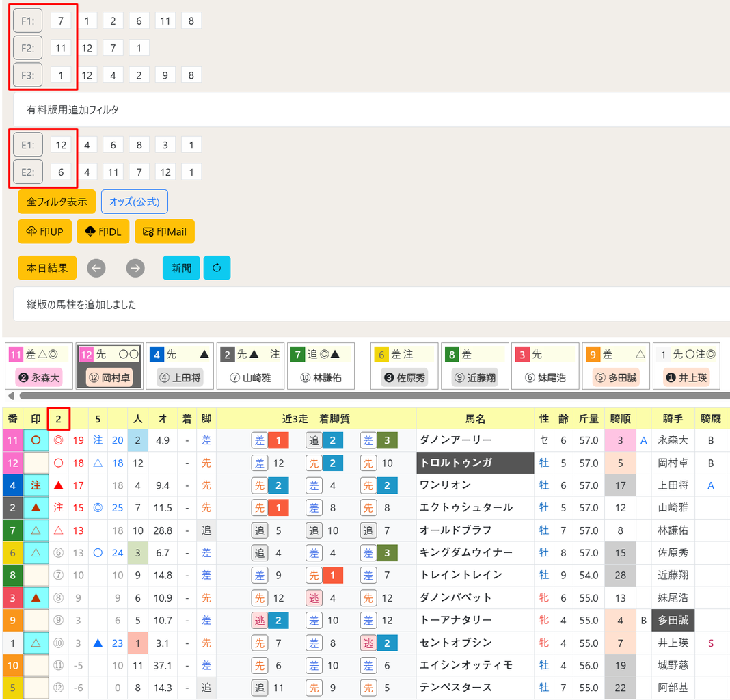
Task: Download marks with 印DL
Action: point(103,232)
